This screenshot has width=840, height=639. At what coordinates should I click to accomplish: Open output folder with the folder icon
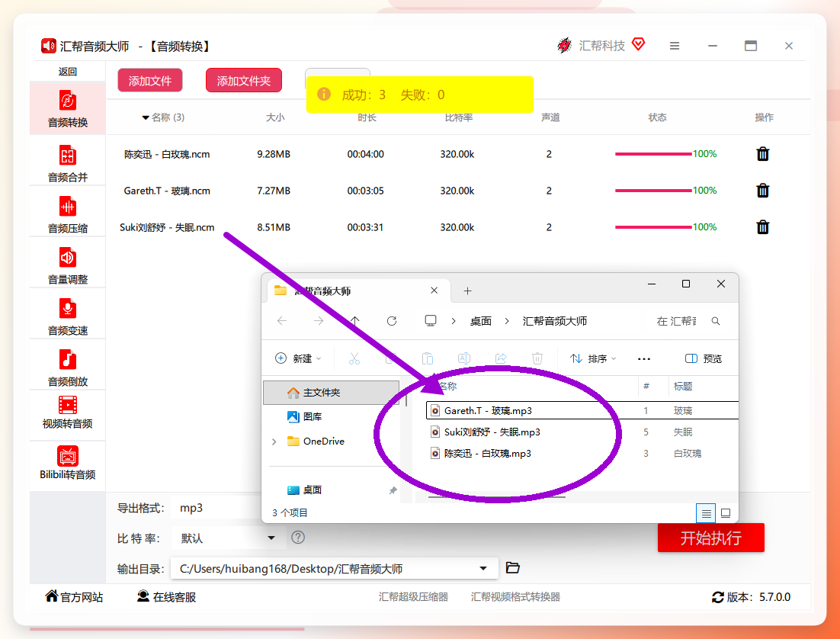[x=513, y=567]
